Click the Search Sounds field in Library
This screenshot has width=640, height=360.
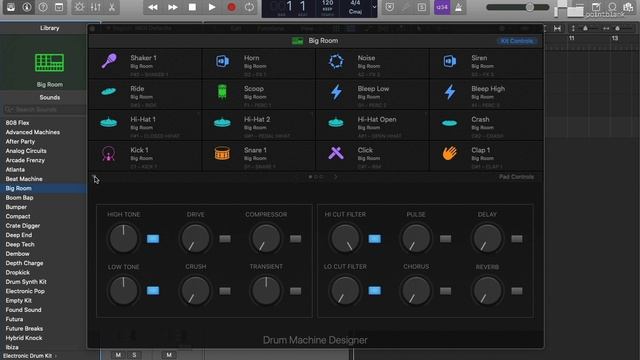(x=44, y=109)
